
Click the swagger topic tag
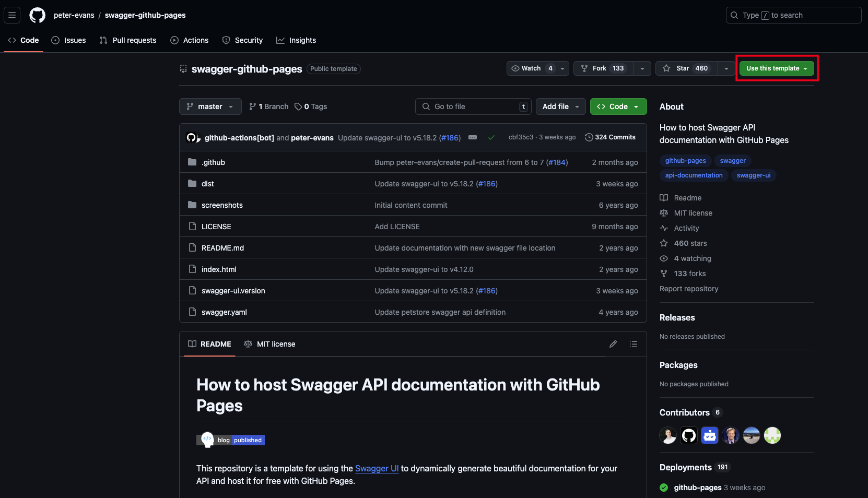click(x=733, y=161)
